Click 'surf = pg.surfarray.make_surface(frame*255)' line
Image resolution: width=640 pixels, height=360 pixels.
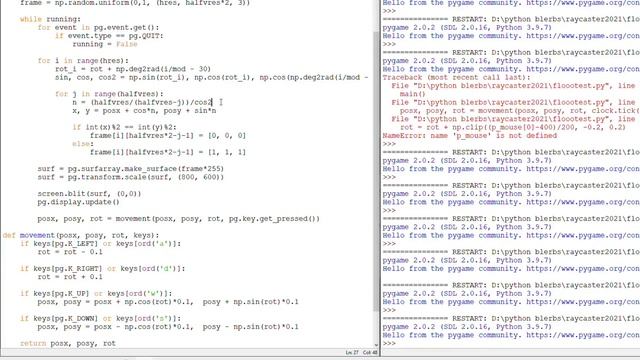(x=131, y=169)
